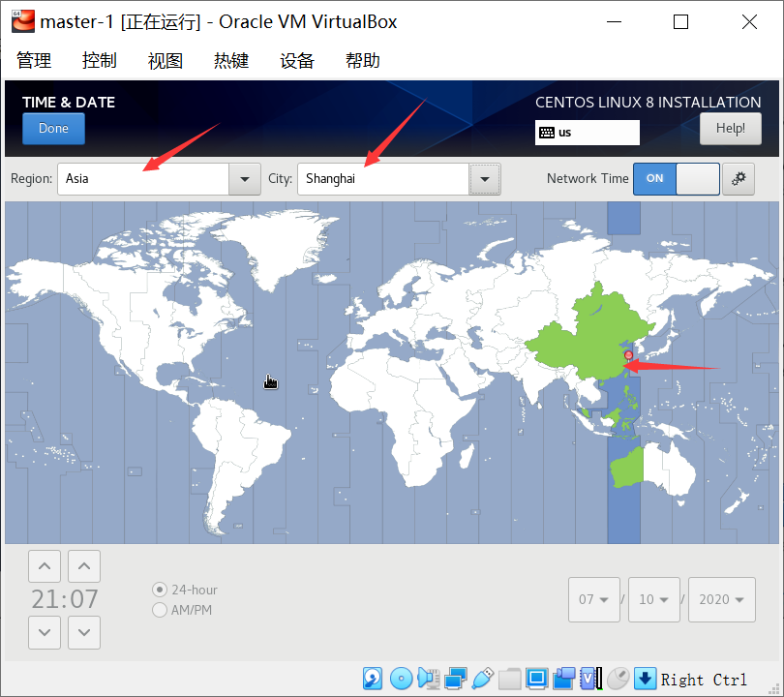Screen dimensions: 784x697
Task: Open the day dropdown showing 10
Action: coord(654,599)
